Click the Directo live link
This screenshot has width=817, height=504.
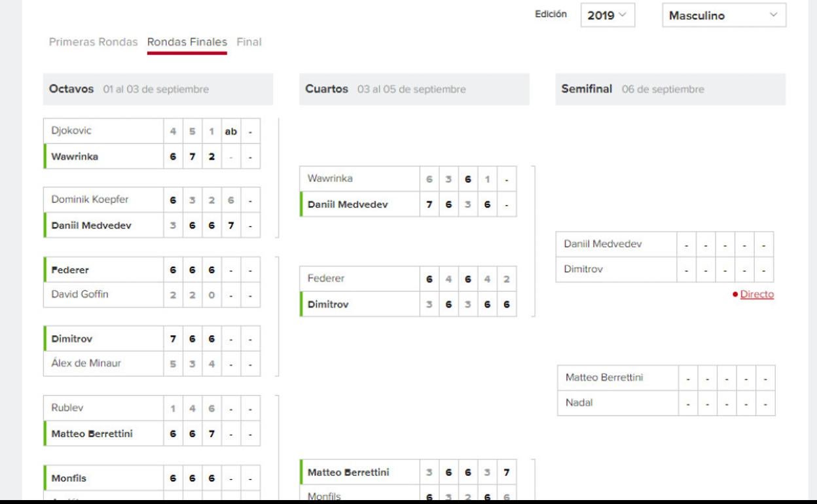(x=757, y=295)
